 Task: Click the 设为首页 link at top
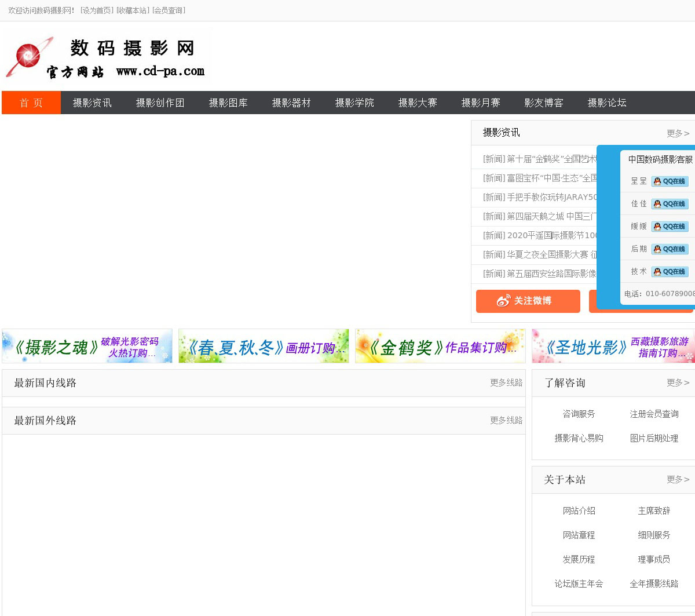(x=97, y=10)
